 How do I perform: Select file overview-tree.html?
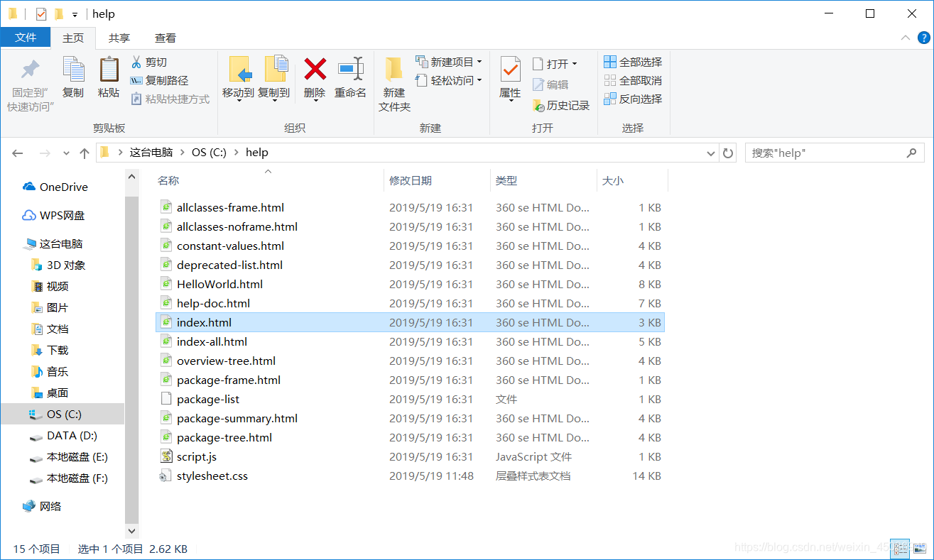pyautogui.click(x=226, y=361)
